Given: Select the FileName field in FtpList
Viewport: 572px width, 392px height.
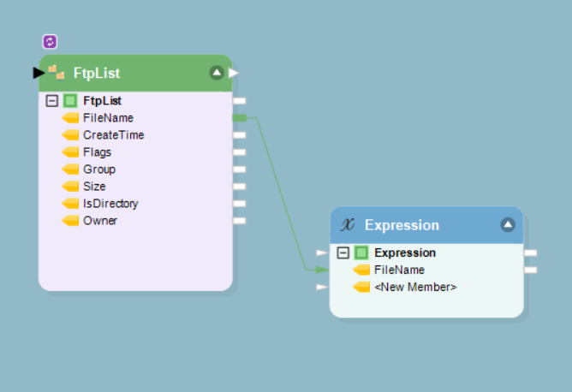Looking at the screenshot, I should [108, 117].
